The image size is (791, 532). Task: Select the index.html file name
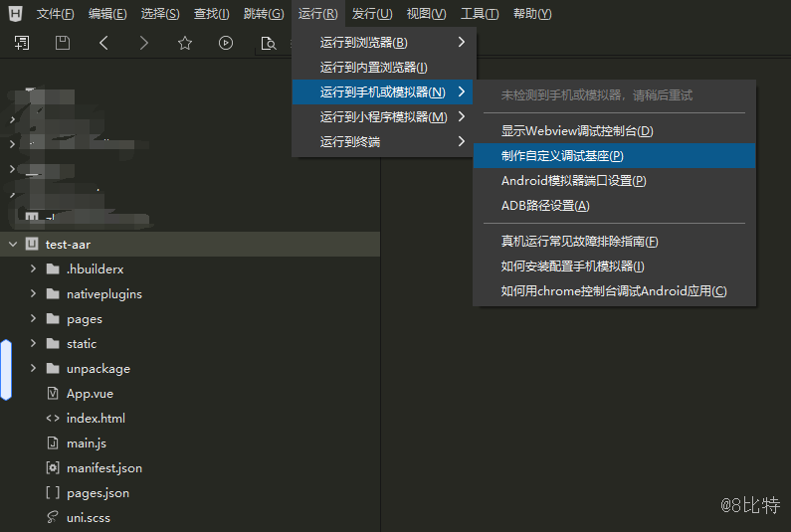click(96, 418)
